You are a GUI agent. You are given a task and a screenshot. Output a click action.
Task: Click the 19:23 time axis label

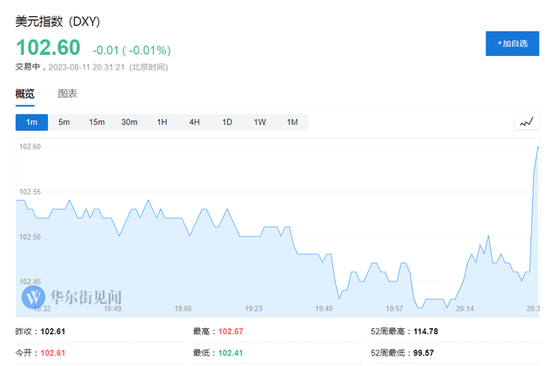254,308
